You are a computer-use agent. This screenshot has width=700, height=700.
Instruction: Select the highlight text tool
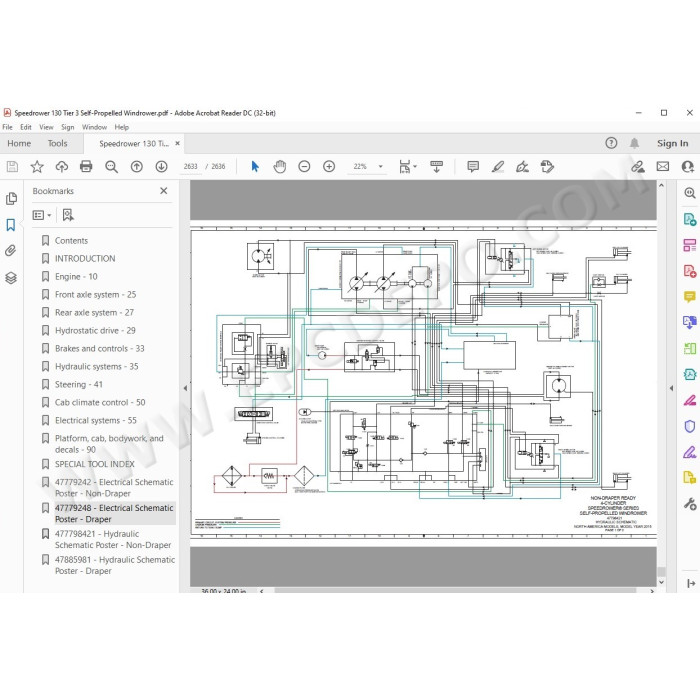tap(498, 167)
